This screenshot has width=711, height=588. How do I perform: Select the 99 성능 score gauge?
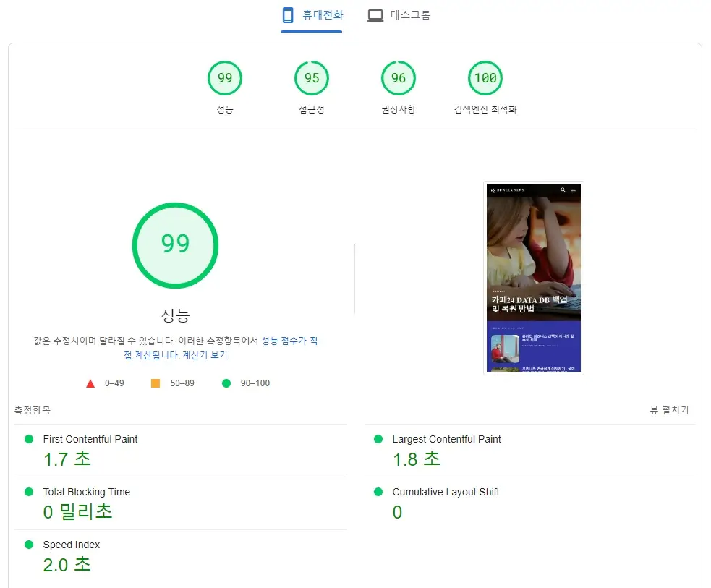(225, 78)
